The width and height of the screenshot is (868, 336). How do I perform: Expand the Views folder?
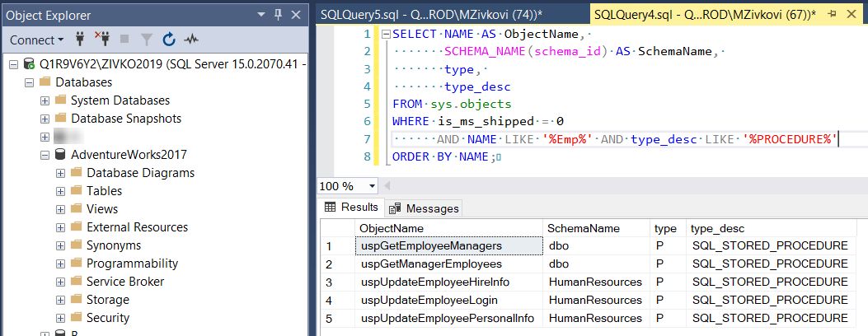click(x=61, y=209)
